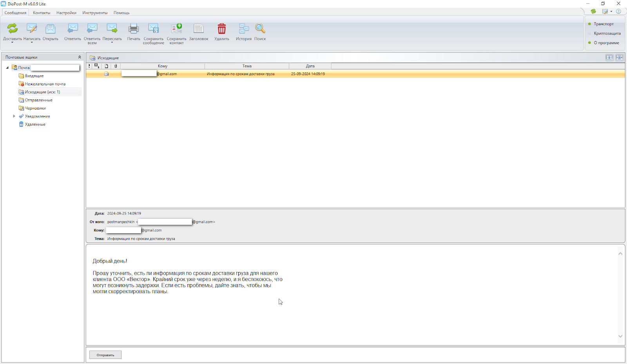
Task: Click the Удалить (delete) trash icon
Action: pos(222,28)
